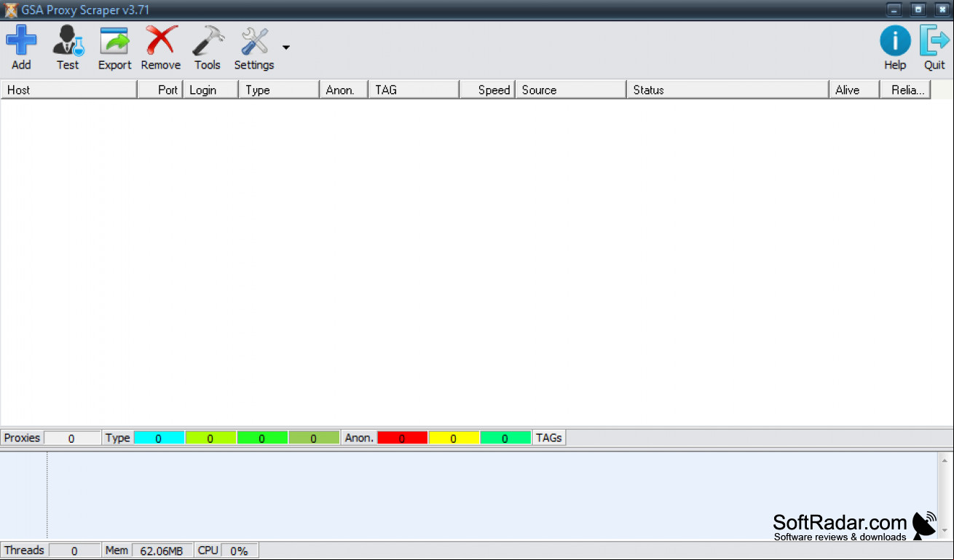Sort by the Relia... column header

(x=905, y=90)
